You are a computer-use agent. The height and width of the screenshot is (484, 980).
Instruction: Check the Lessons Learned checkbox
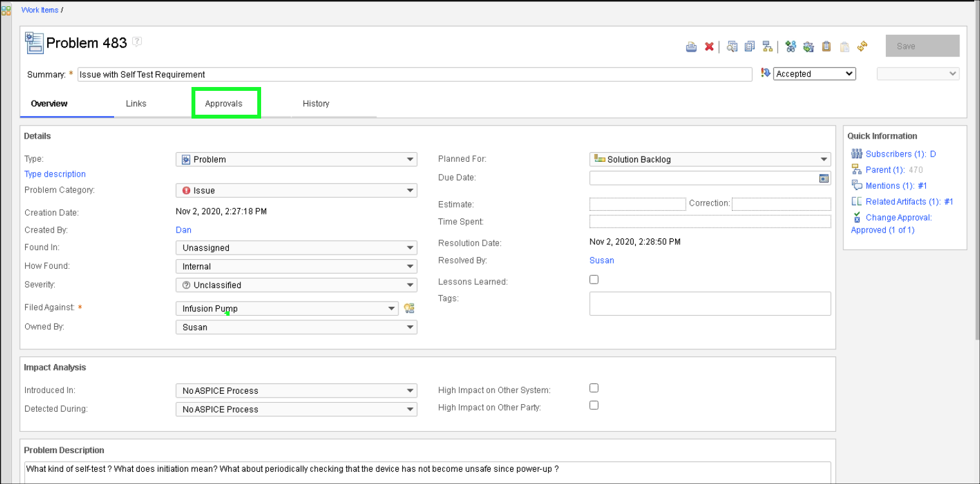(x=594, y=280)
